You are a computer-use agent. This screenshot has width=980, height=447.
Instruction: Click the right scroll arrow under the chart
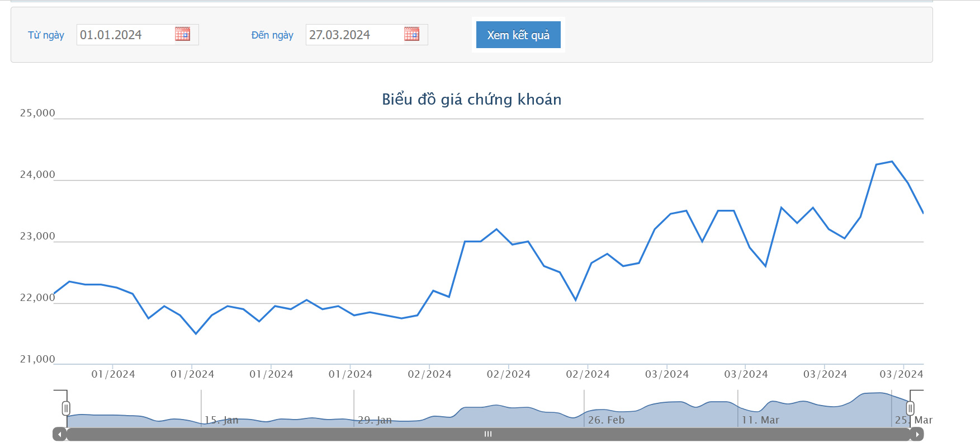917,434
